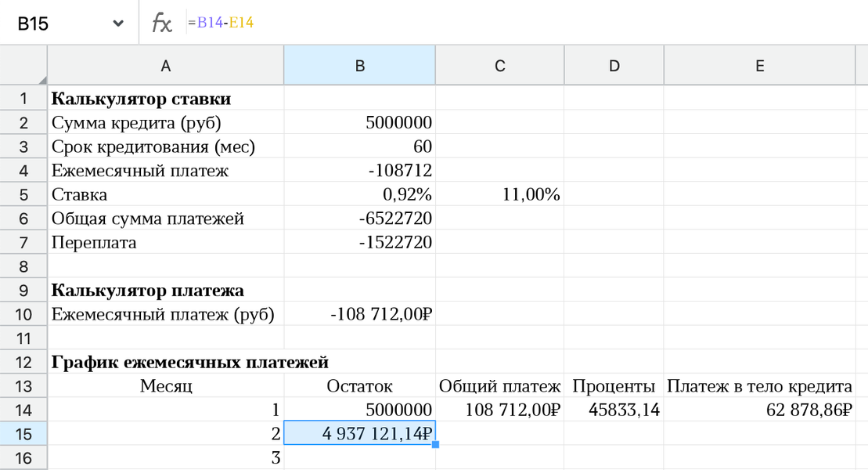Click the formula bar showing =B14-E14
868x470 pixels.
(x=526, y=23)
